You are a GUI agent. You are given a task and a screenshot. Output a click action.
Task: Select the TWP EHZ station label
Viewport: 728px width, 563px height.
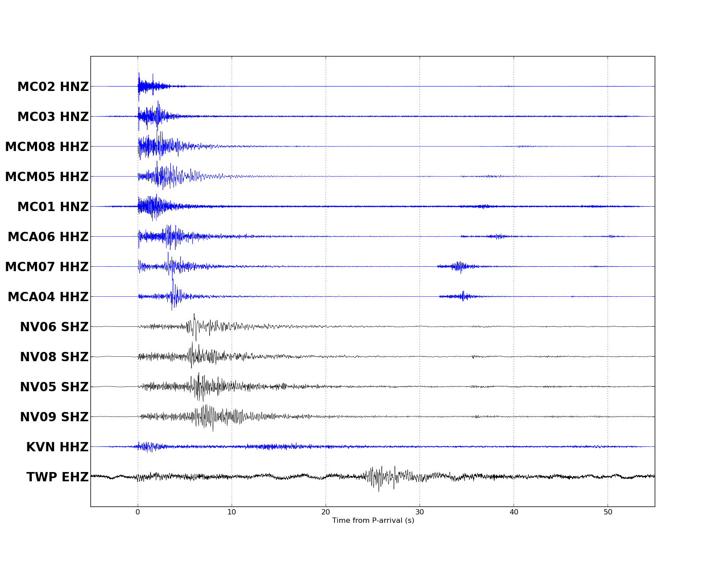[57, 477]
